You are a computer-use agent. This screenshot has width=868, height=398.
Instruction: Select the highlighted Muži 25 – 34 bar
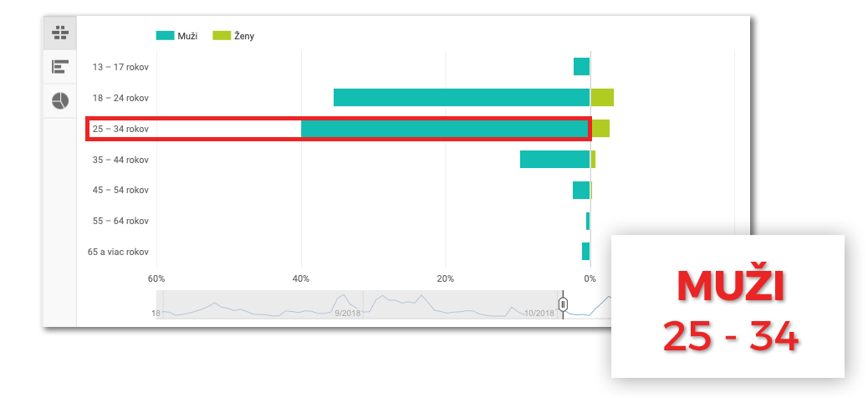pyautogui.click(x=445, y=129)
